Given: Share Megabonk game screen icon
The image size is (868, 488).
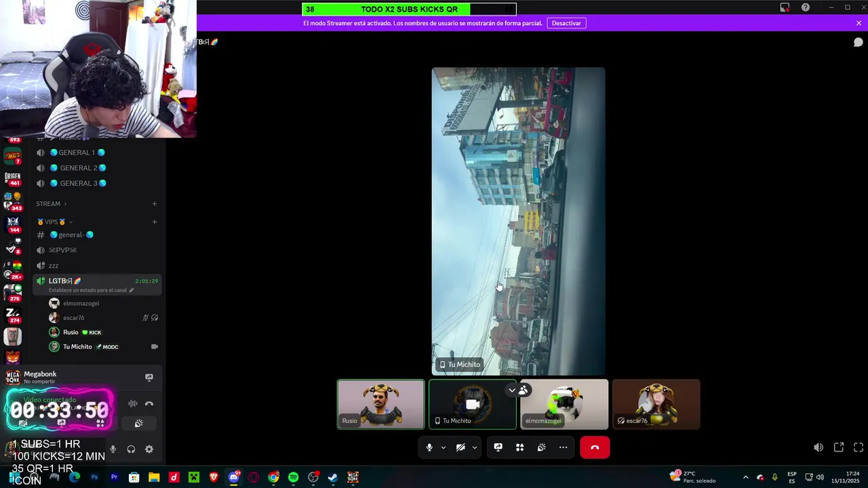Looking at the screenshot, I should (x=149, y=378).
